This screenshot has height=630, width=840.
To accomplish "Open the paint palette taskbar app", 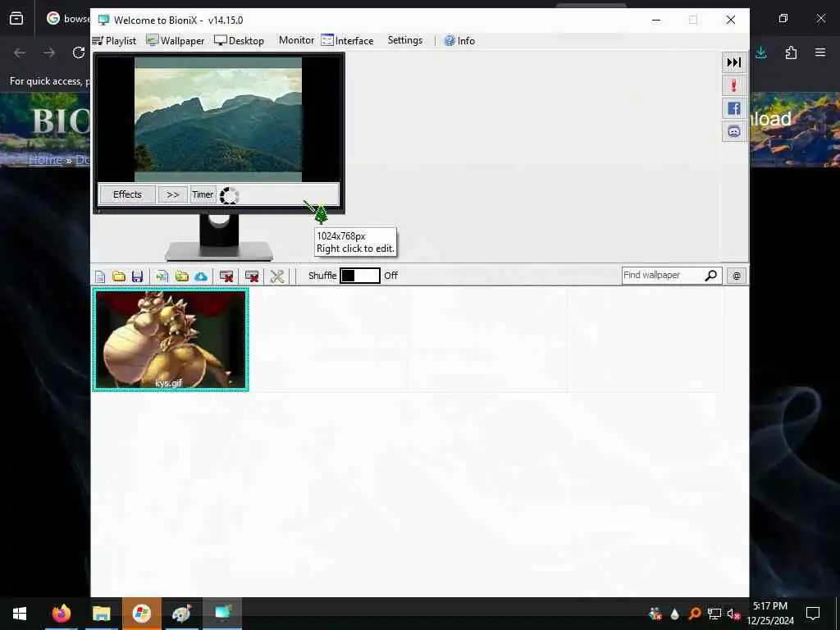I will click(x=181, y=614).
